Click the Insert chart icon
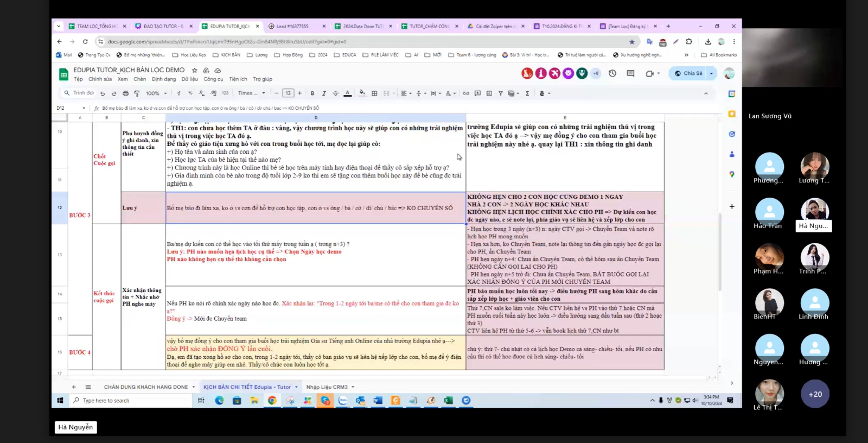 pos(489,93)
